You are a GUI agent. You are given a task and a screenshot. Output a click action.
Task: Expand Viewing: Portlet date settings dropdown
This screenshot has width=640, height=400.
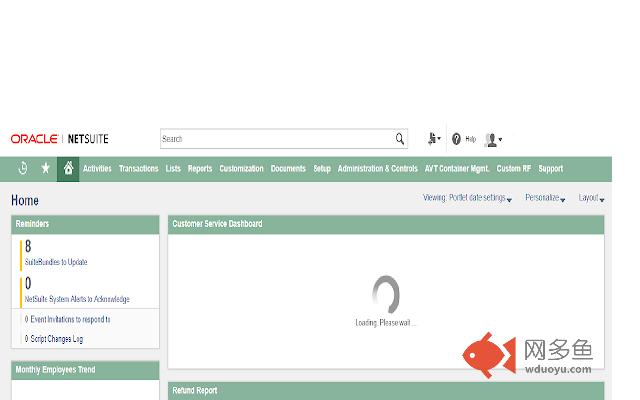467,198
